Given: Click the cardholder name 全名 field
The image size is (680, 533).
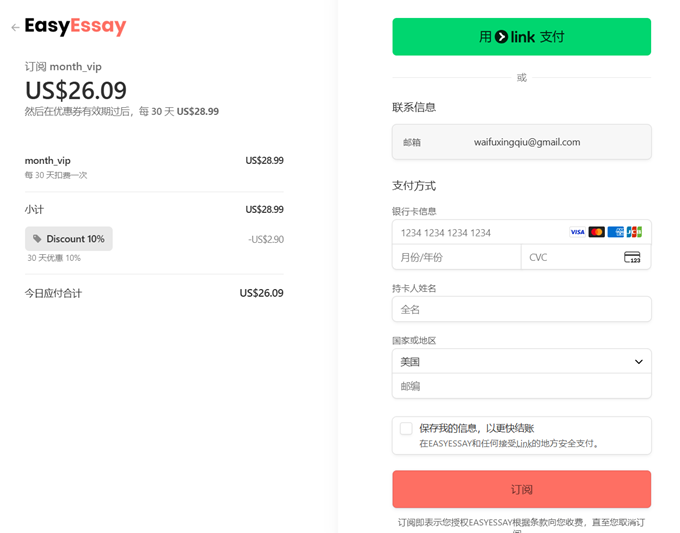Looking at the screenshot, I should [x=521, y=310].
